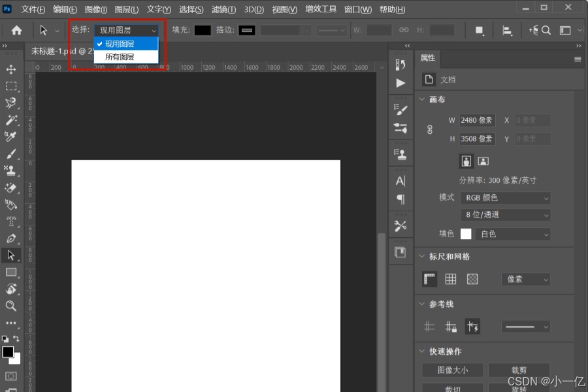The width and height of the screenshot is (588, 392).
Task: Open the 窗口(W) menu
Action: 358,9
